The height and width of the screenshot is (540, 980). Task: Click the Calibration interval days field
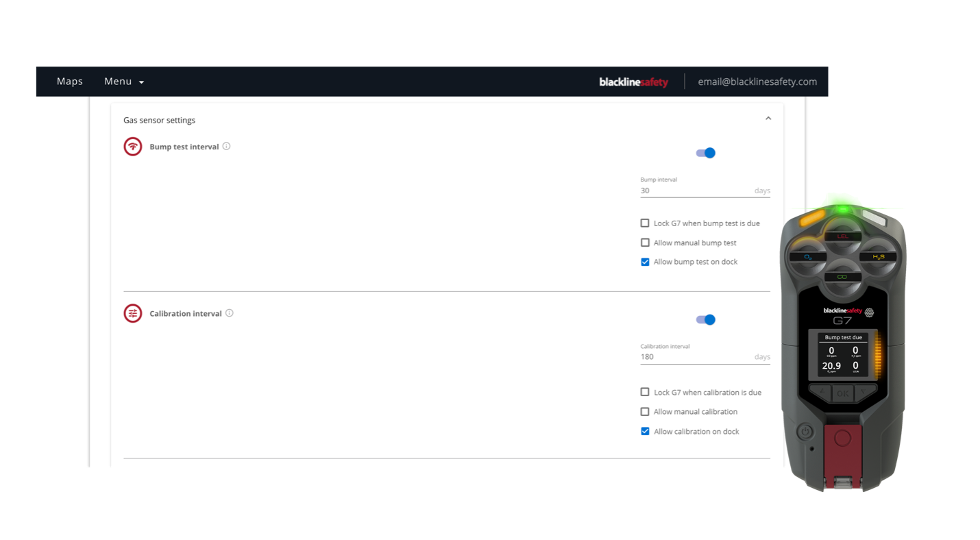[x=696, y=357]
